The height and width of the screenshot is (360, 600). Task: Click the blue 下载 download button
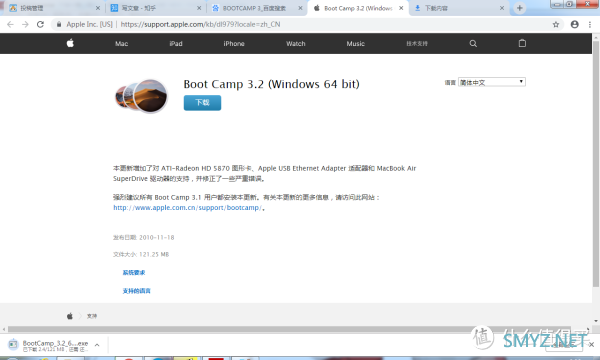202,103
